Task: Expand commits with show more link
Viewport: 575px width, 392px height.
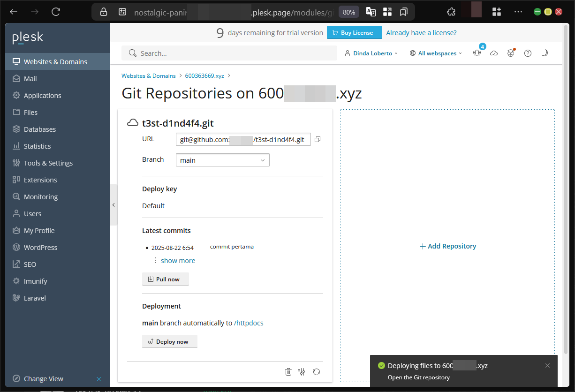Action: tap(178, 261)
